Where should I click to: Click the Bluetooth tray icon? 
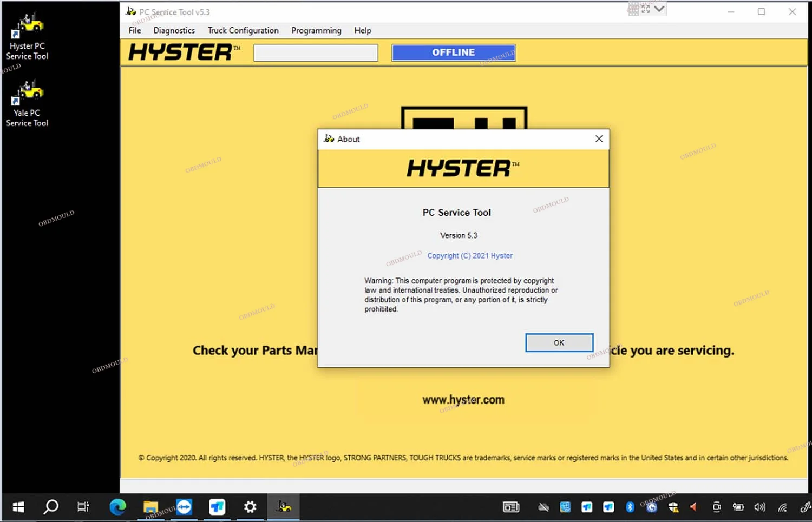pyautogui.click(x=630, y=507)
